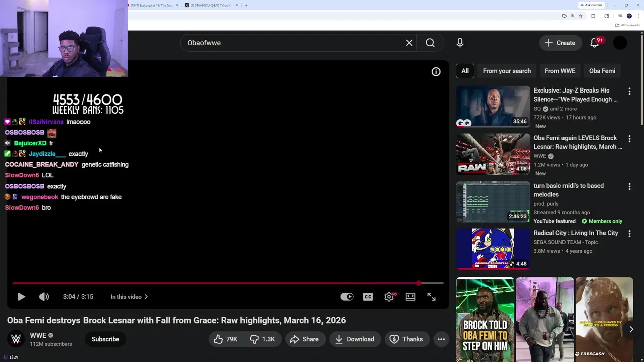Open the Chrome profile avatar
Viewport: 644px width, 362px height.
(629, 16)
